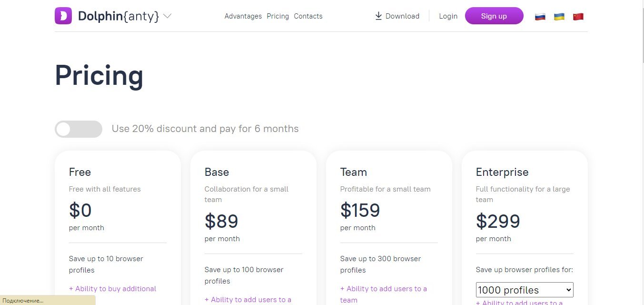
Task: Open the 1000 profiles dropdown
Action: [525, 290]
